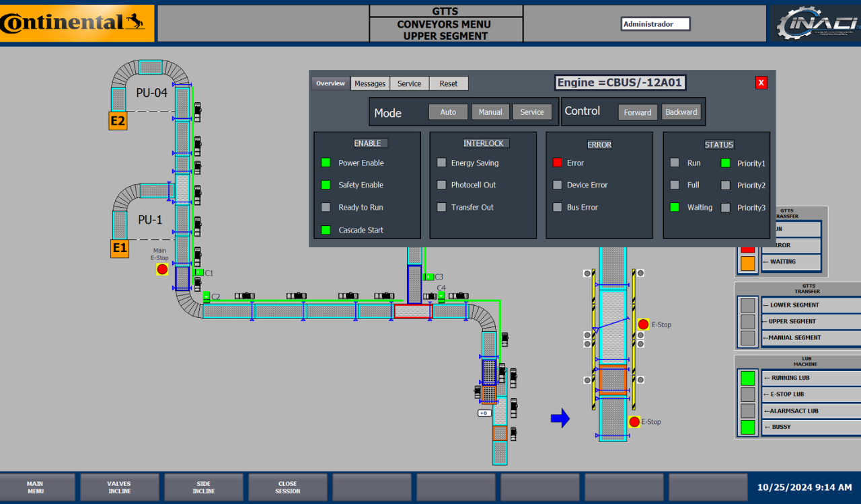Set mode to Auto
The width and height of the screenshot is (861, 504).
[448, 112]
